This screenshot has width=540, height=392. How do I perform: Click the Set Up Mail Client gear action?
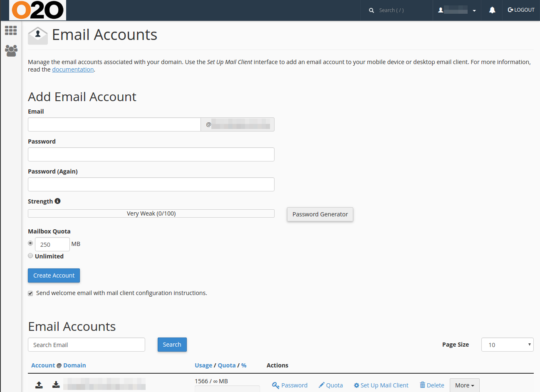[381, 385]
